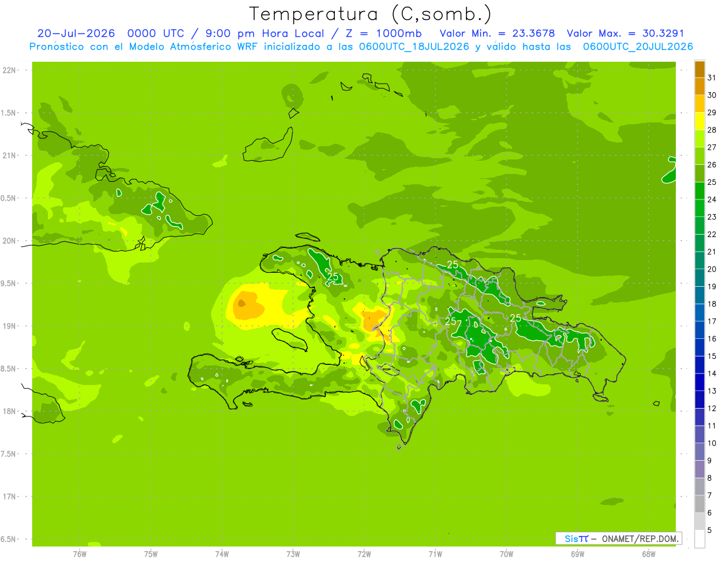Click the legend value 10

click(x=712, y=443)
